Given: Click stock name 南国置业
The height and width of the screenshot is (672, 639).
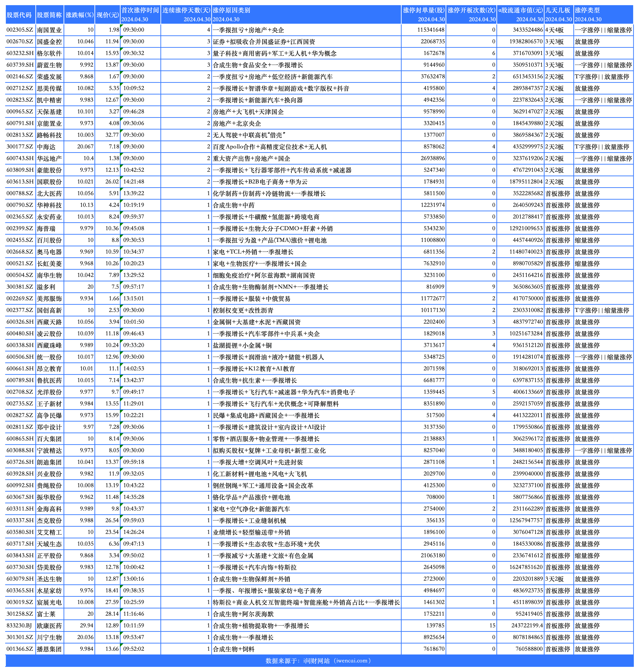Looking at the screenshot, I should pyautogui.click(x=49, y=30).
